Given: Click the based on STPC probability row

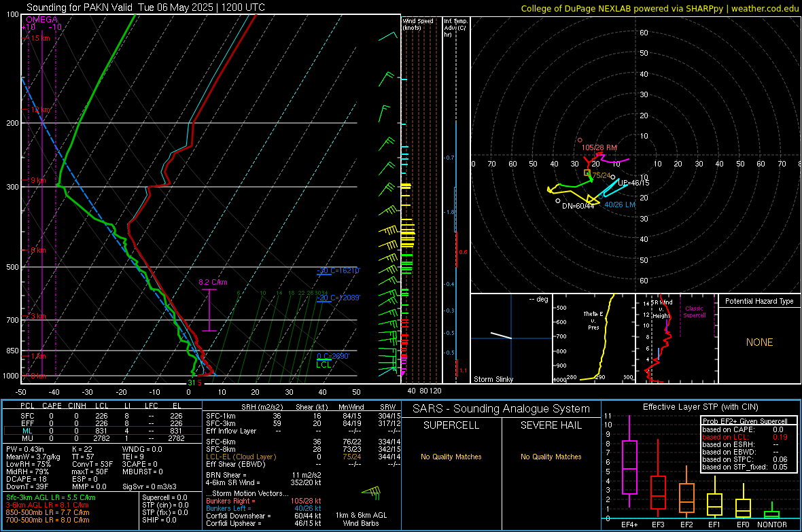Looking at the screenshot, I should [x=745, y=459].
